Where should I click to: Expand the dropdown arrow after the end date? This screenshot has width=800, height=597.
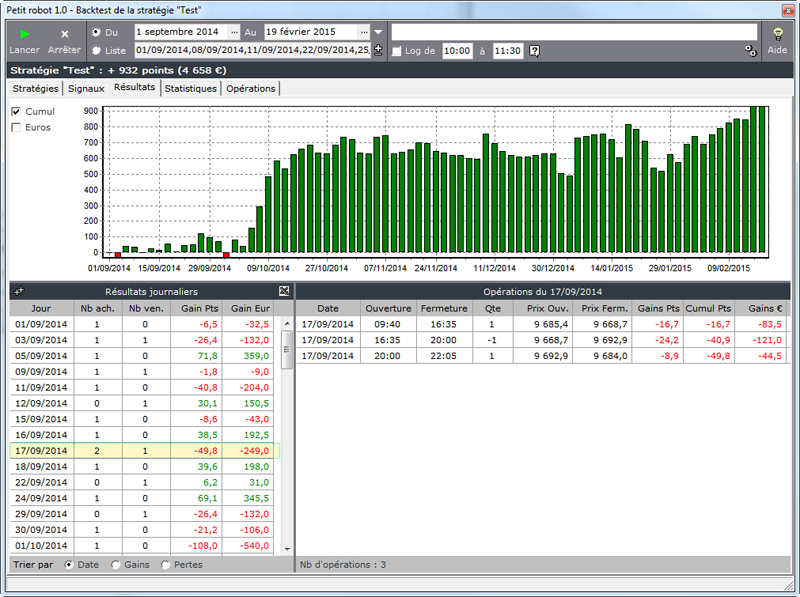tap(378, 32)
